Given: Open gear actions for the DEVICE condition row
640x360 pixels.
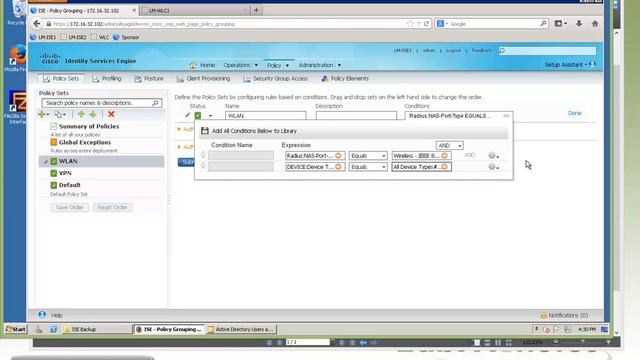Looking at the screenshot, I should [493, 167].
